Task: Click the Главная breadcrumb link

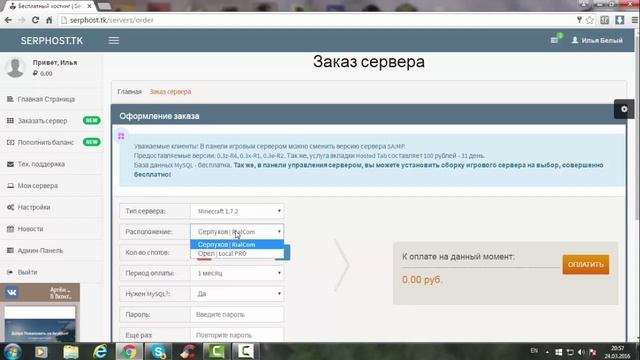Action: [x=129, y=91]
